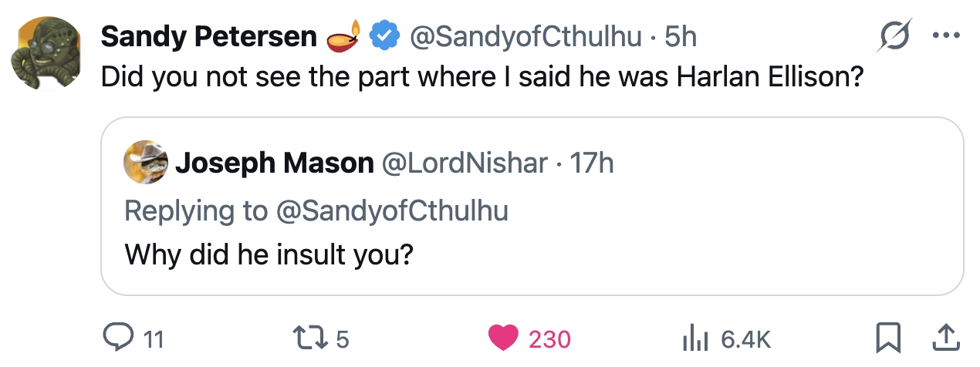Open the Grok explain icon
Image resolution: width=980 pixels, height=367 pixels.
point(894,35)
